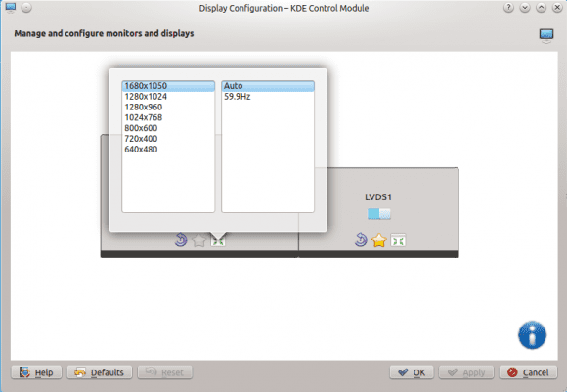This screenshot has height=392, width=567.
Task: Click the Defaults button
Action: pyautogui.click(x=100, y=372)
